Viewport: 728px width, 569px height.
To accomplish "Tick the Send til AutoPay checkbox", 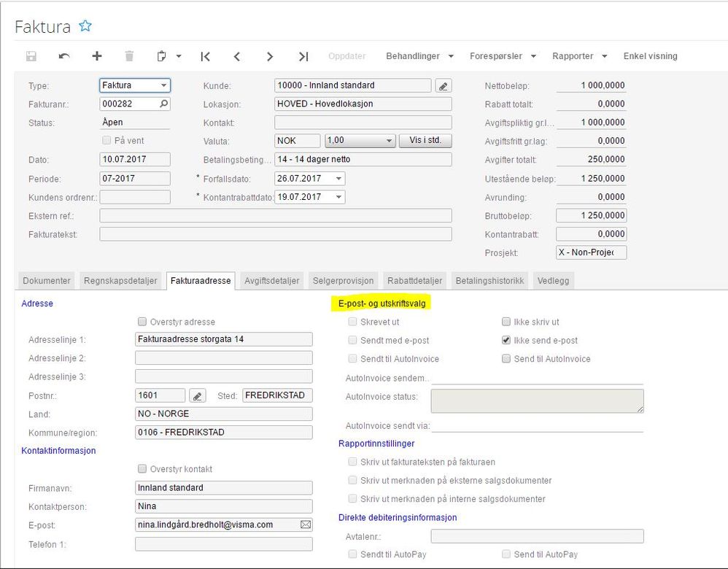I will [506, 554].
